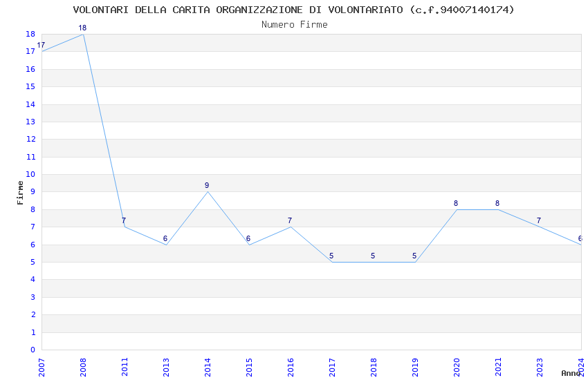Click the Anno x-axis title

click(x=571, y=373)
